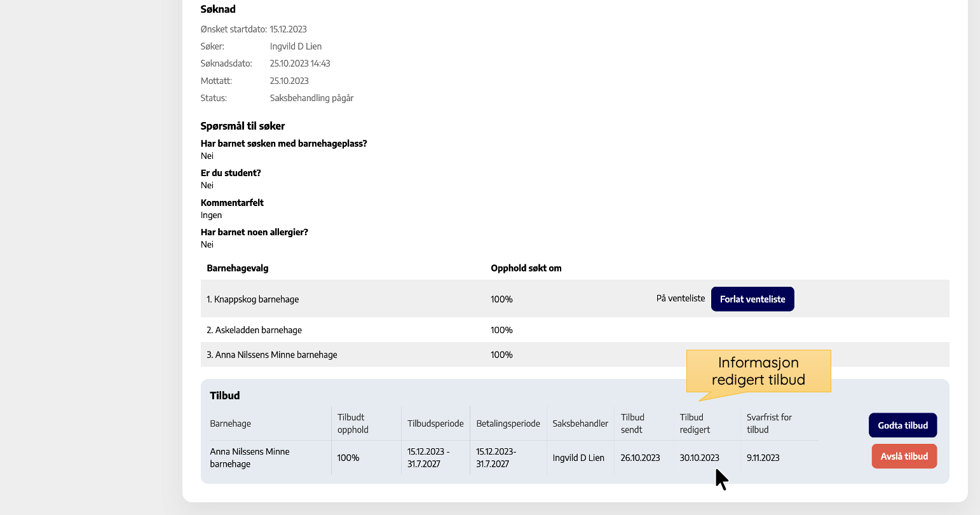Screen dimensions: 980x515
Task: Accept the offer with Godta tilbud
Action: [x=903, y=425]
